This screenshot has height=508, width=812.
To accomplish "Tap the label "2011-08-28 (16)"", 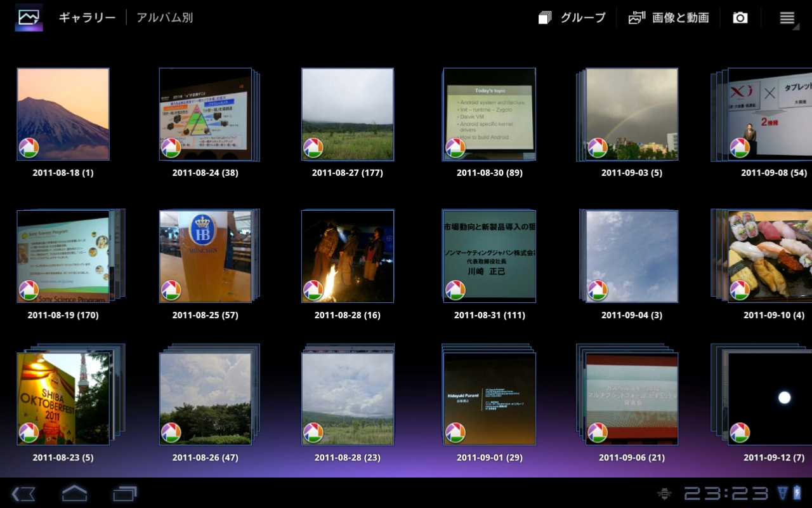I will click(348, 315).
